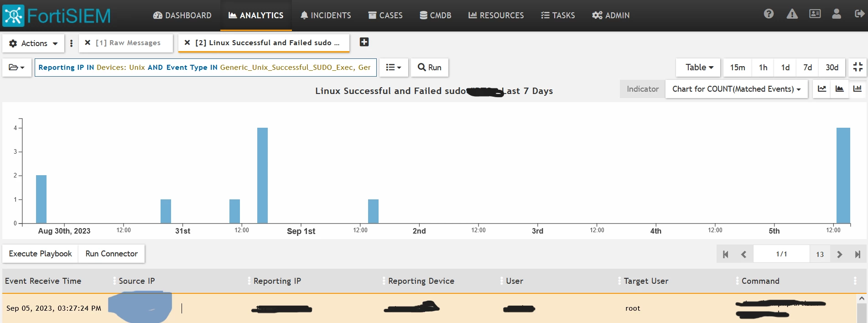This screenshot has height=323, width=868.
Task: Switch to bar chart view
Action: pos(858,89)
